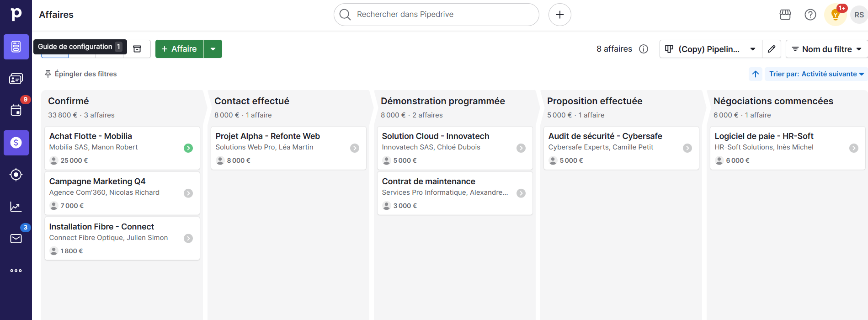Image resolution: width=868 pixels, height=320 pixels.
Task: Click the Négociations commencées stage header
Action: pos(773,101)
